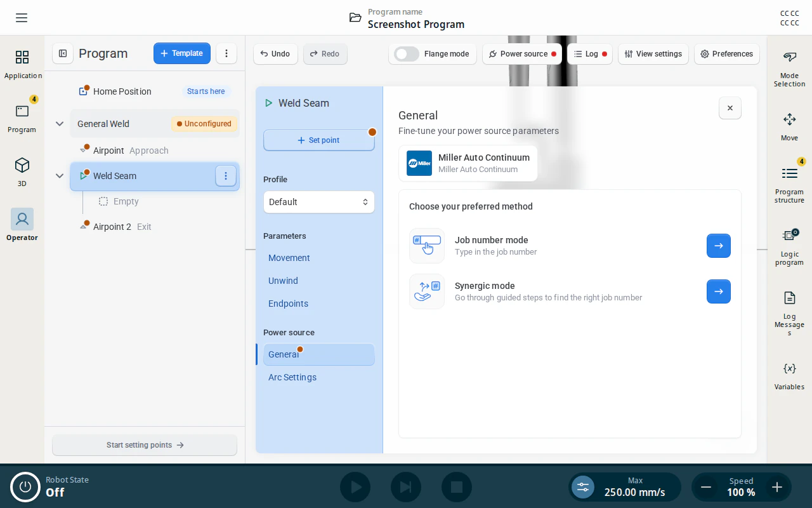The width and height of the screenshot is (812, 508).
Task: Choose Synergic mode arrow
Action: click(x=719, y=291)
